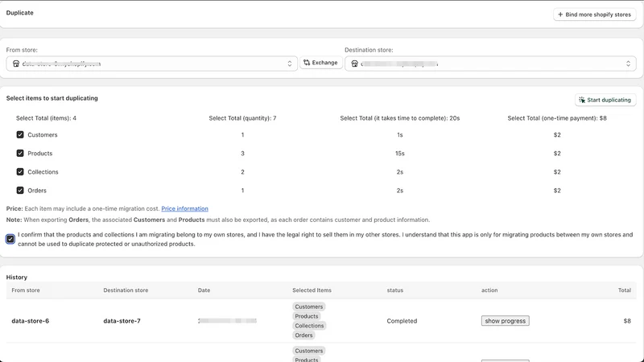Click the swap arrows icon on Exchange
Image resolution: width=644 pixels, height=362 pixels.
307,63
